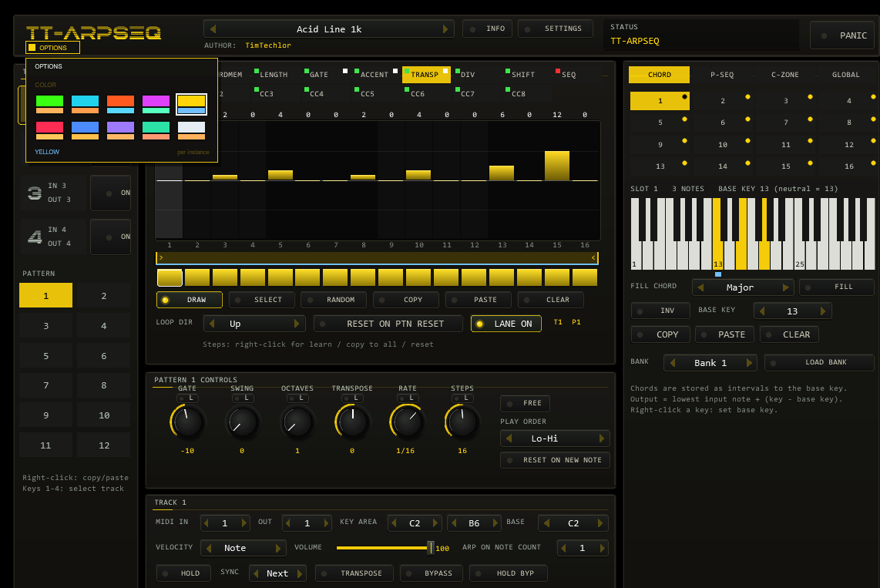
Task: Raise KEY AREA upper note B6
Action: pos(495,523)
